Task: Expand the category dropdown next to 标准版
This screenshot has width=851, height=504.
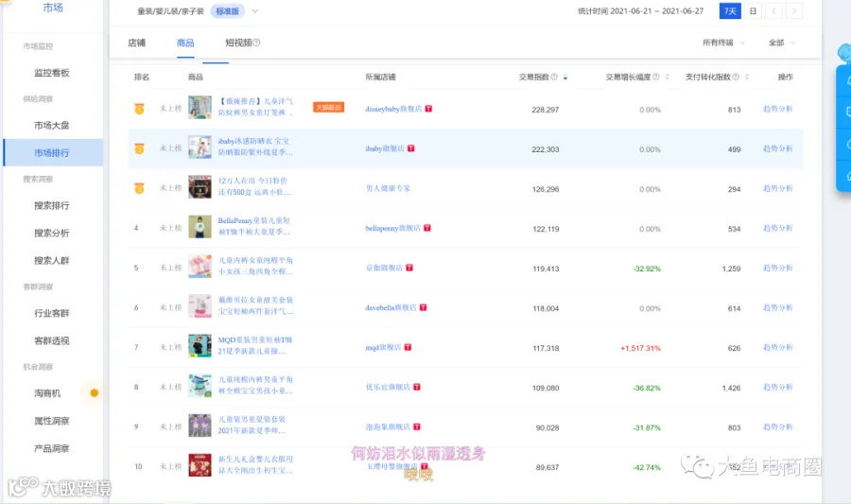Action: click(x=255, y=10)
